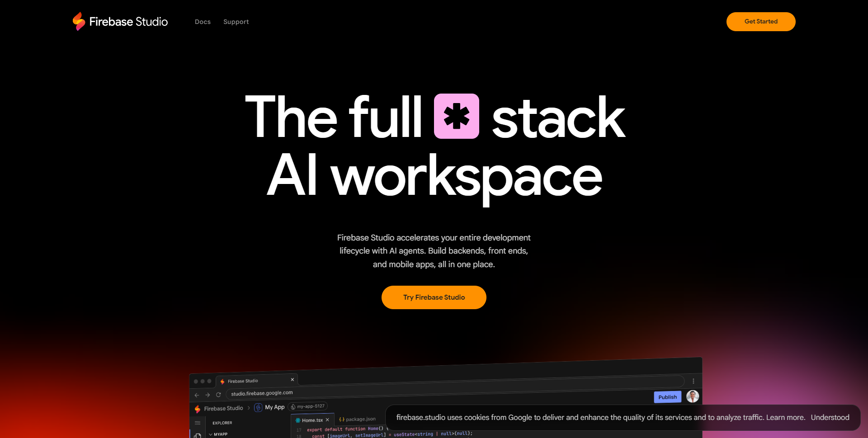Viewport: 868px width, 438px height.
Task: Switch to the package.json editor tab
Action: (357, 419)
